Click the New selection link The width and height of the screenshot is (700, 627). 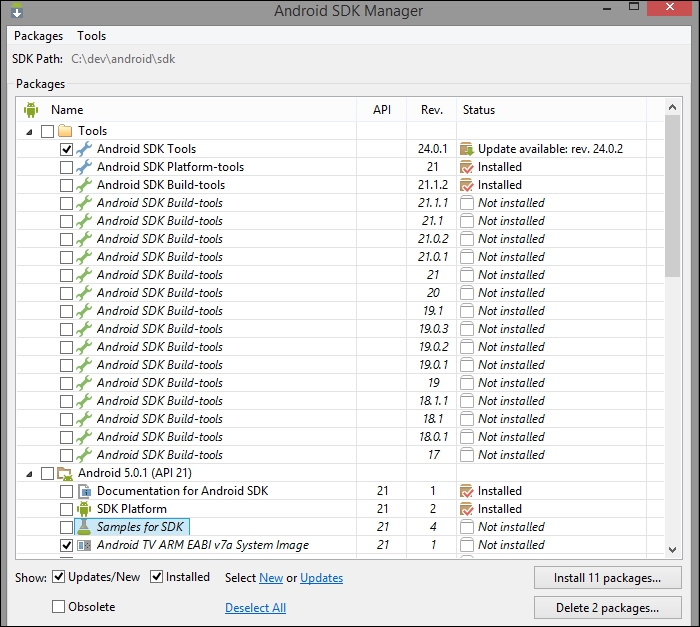click(x=271, y=578)
